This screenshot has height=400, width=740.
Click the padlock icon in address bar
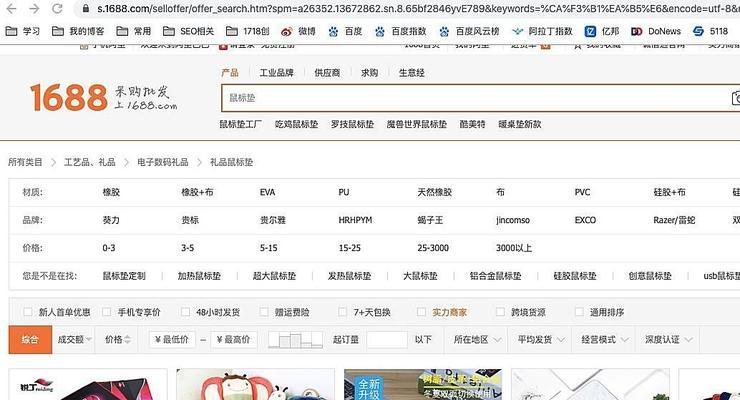coord(85,8)
